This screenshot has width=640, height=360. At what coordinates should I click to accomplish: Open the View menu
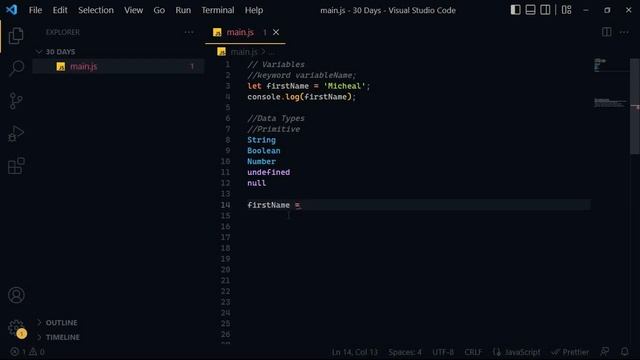[x=133, y=10]
